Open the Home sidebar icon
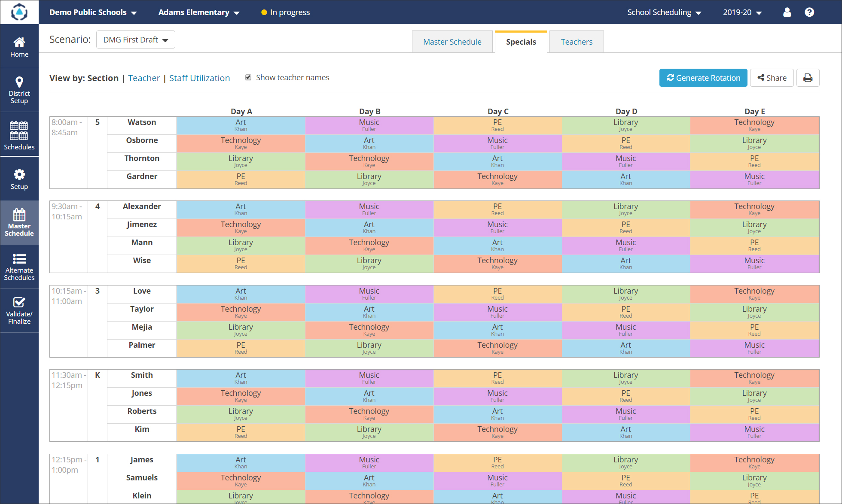Screen dimensions: 842x504 click(x=19, y=47)
